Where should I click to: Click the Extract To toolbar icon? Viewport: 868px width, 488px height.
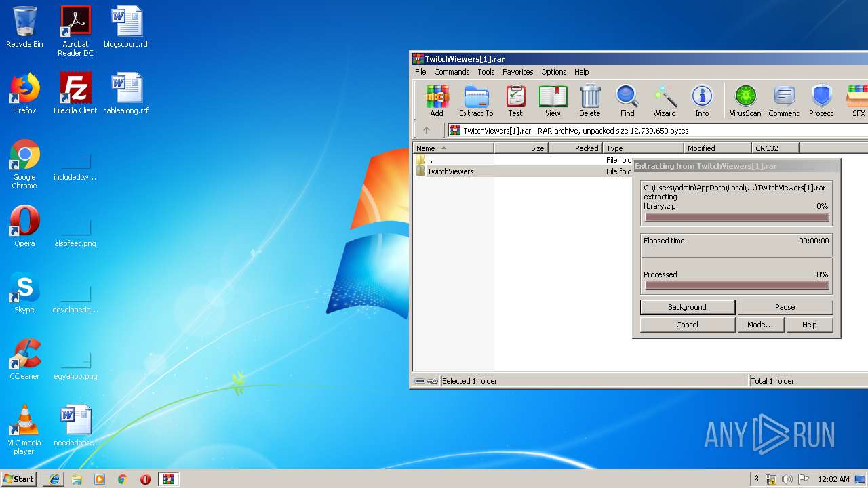476,100
